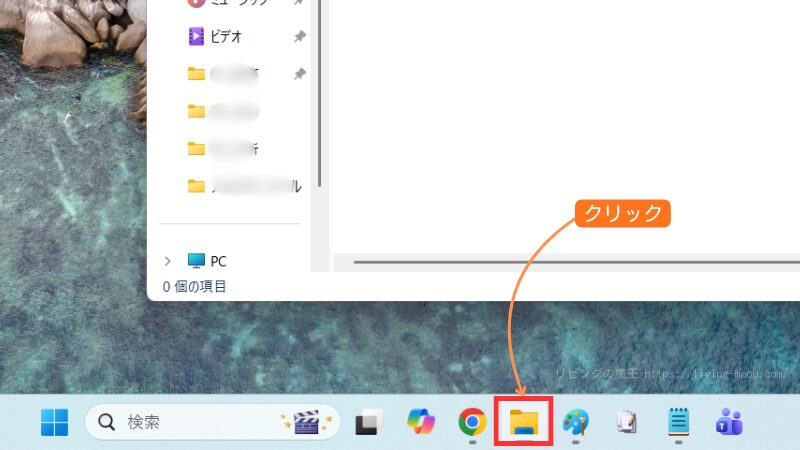The width and height of the screenshot is (800, 450).
Task: Open File Explorer from the taskbar
Action: 524,423
